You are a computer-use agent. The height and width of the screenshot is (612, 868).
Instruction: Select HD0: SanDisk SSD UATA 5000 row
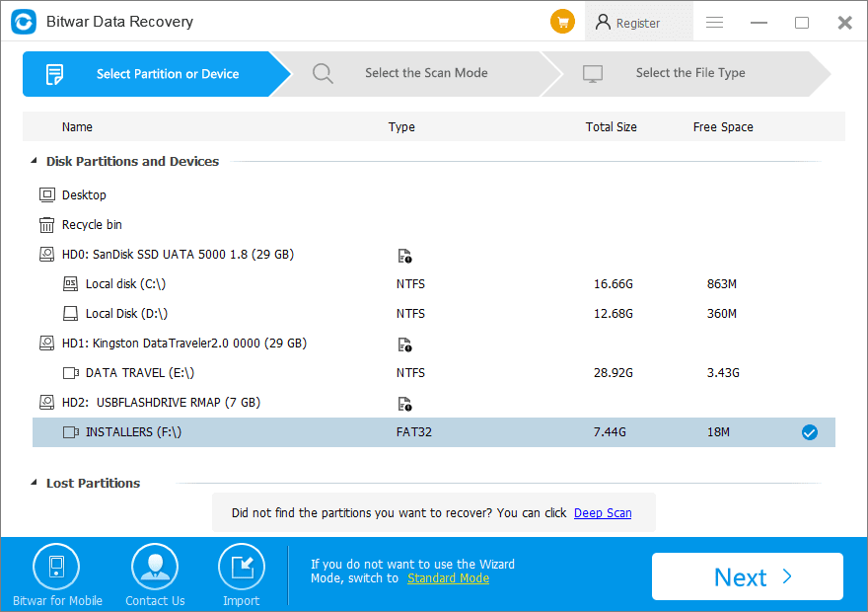[178, 255]
